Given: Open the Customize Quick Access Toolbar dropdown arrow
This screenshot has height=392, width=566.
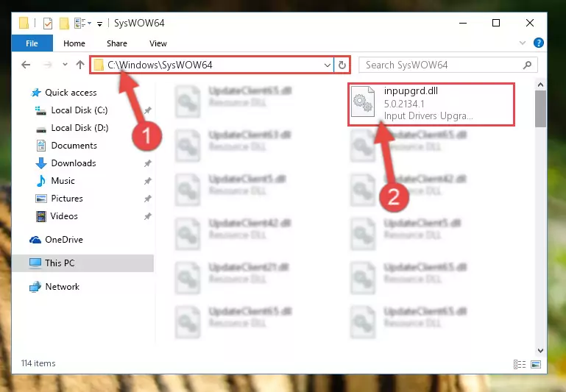Looking at the screenshot, I should [99, 24].
